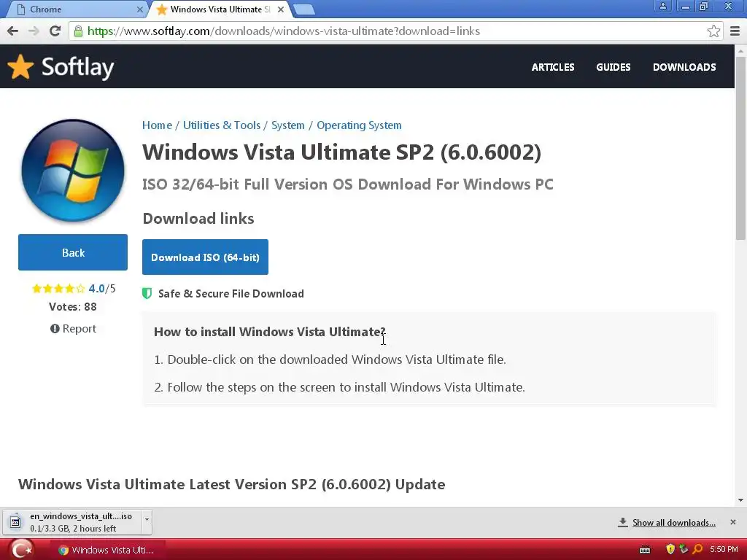The height and width of the screenshot is (560, 747).
Task: Click the scrollbar down arrow
Action: click(740, 500)
